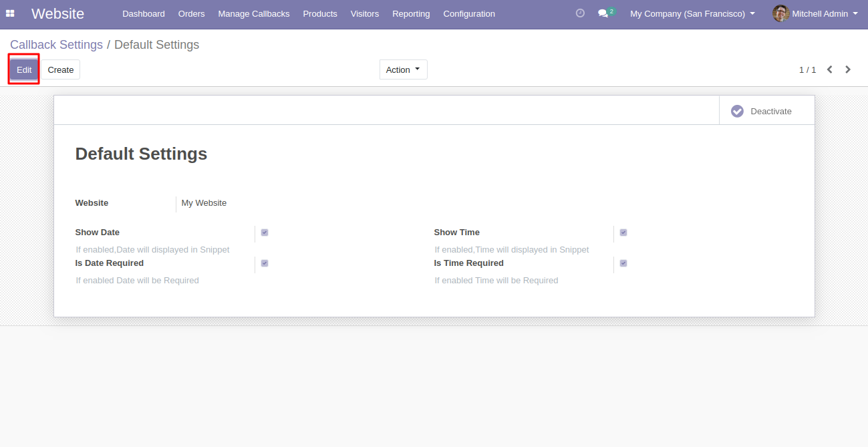Screen dimensions: 868x447
Task: Click the Website app title
Action: tap(57, 13)
